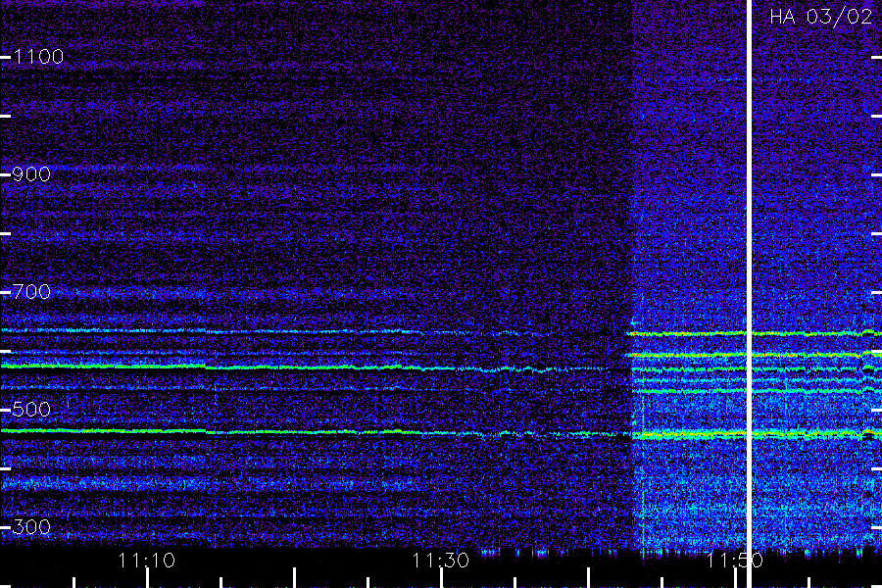
Task: Click the 1100 frequency axis label
Action: [38, 56]
